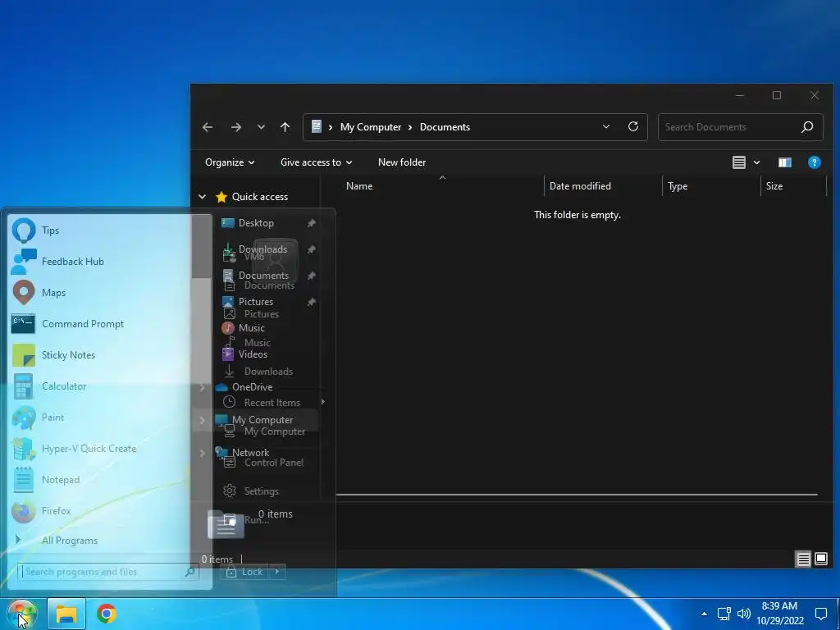
Task: Collapse the Quick access tree node
Action: point(202,197)
